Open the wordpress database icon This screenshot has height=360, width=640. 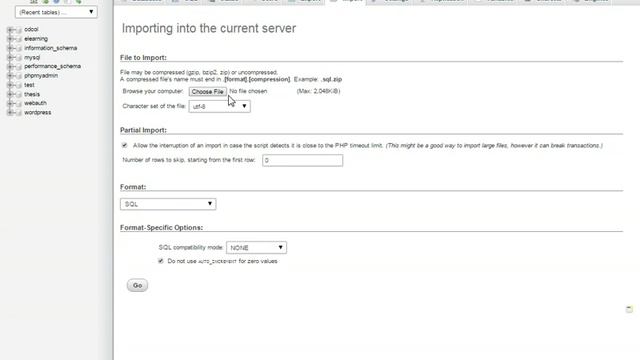[18, 113]
